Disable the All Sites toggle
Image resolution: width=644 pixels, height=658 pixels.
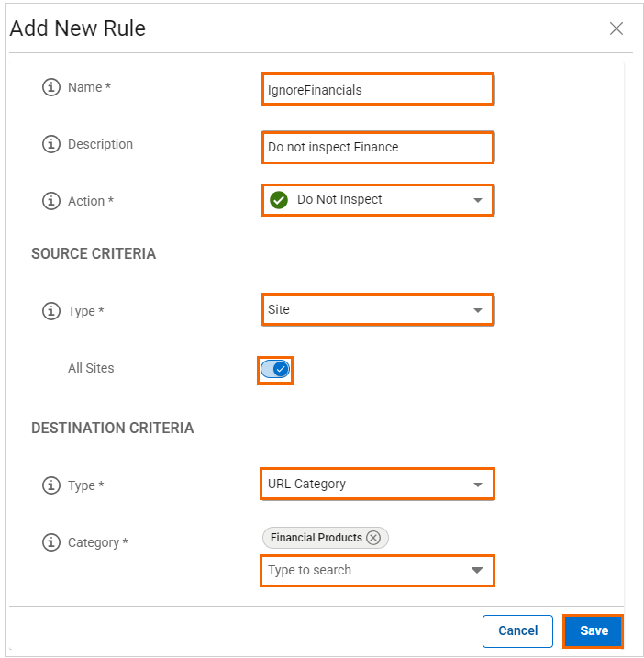tap(275, 369)
